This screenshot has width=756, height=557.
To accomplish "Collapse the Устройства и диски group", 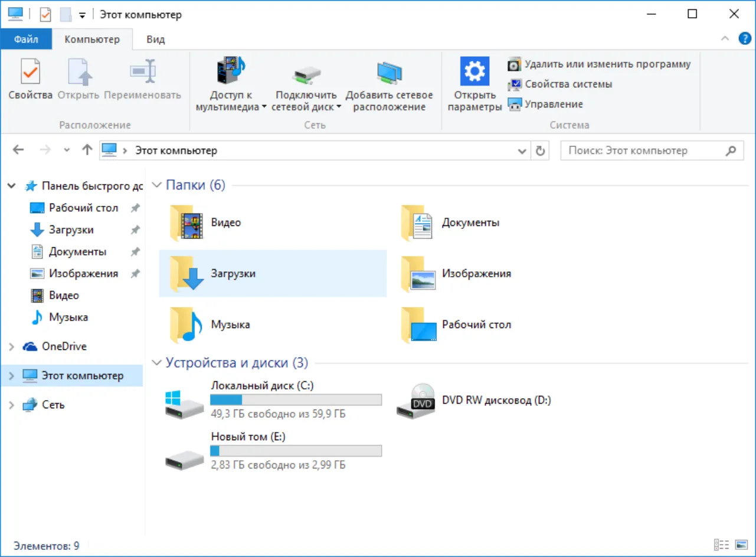I will coord(156,363).
